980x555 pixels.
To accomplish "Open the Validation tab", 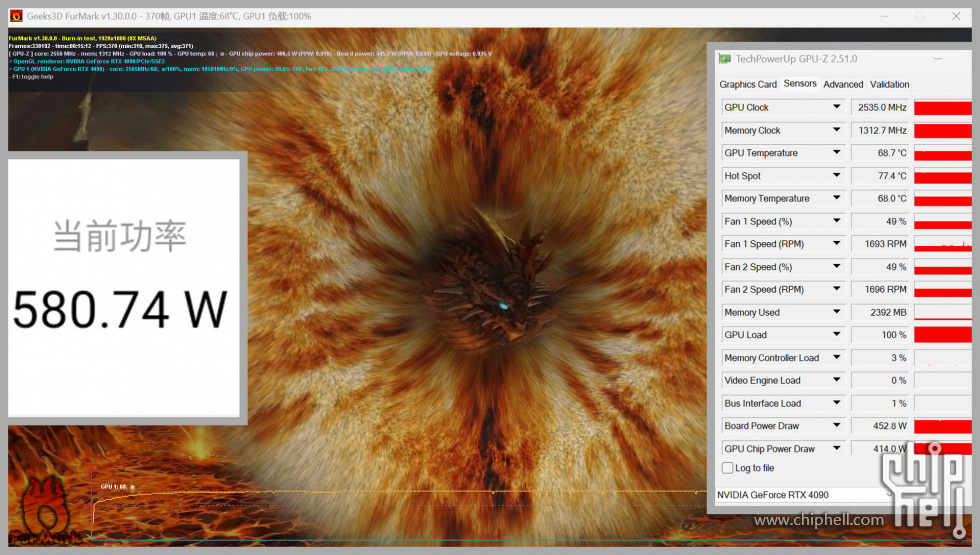I will click(x=889, y=84).
